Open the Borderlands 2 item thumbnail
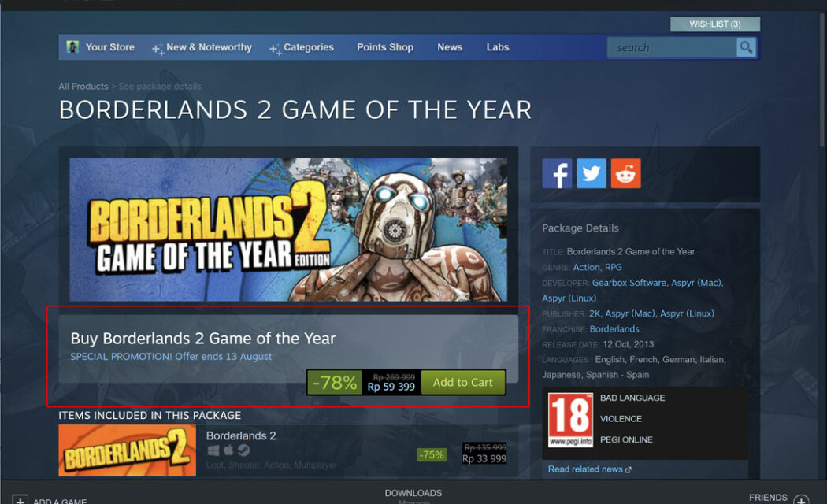This screenshot has width=827, height=504. point(127,450)
